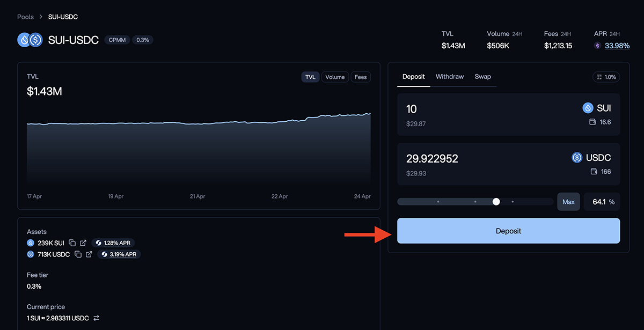
Task: Click the SUI-USDC pair logo in header
Action: (30, 40)
